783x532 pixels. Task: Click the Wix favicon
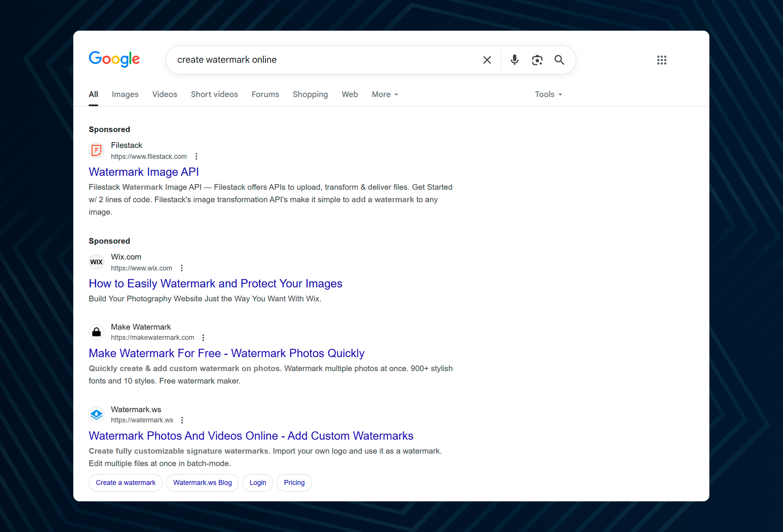[97, 262]
